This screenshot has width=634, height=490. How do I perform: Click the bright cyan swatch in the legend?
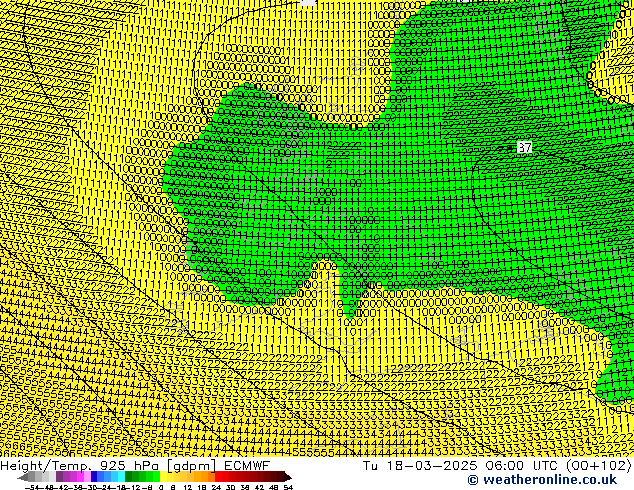121,477
